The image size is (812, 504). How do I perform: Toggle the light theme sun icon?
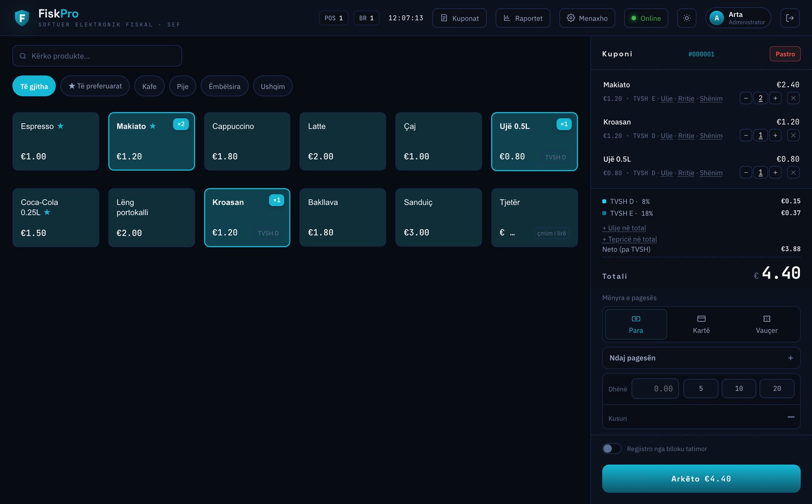click(687, 18)
